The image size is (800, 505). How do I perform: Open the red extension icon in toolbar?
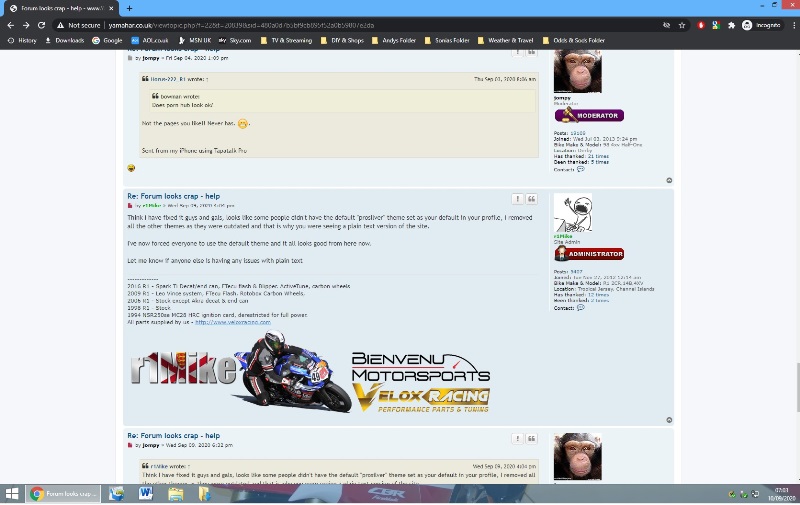pos(701,25)
